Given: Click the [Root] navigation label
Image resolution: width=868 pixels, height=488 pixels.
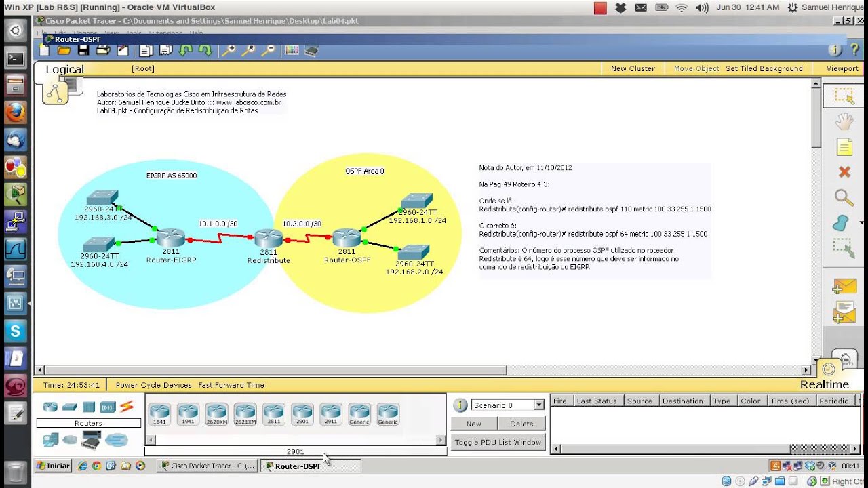Looking at the screenshot, I should [x=143, y=68].
